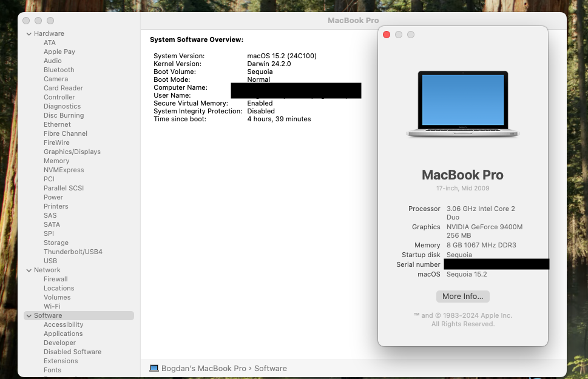Open Accessibility under Software
The image size is (588, 379).
(63, 324)
